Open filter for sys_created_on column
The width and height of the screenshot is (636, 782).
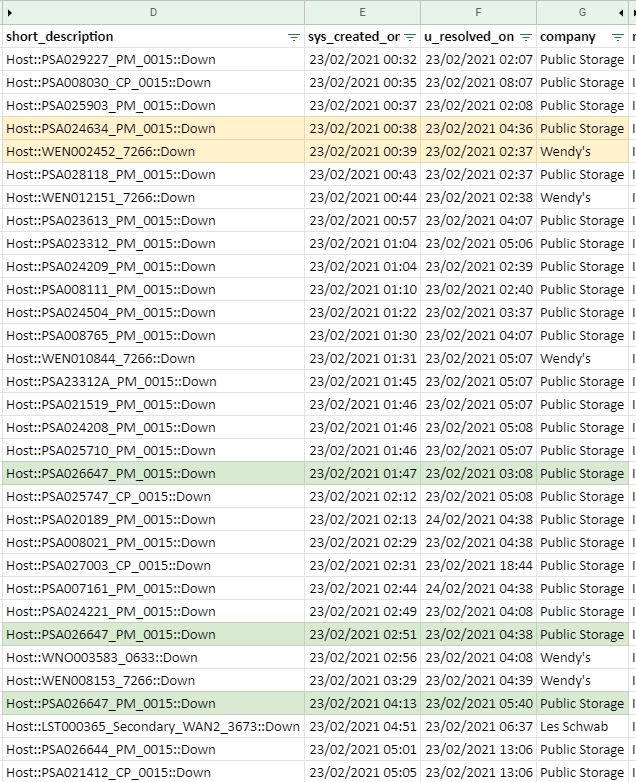coord(410,37)
